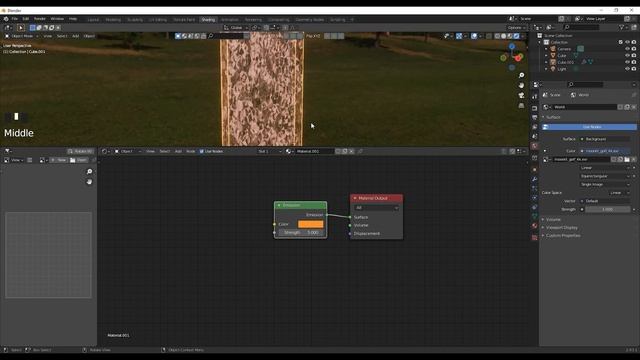The image size is (640, 360).
Task: Hide the Cube object via its eye icon
Action: pos(627,56)
